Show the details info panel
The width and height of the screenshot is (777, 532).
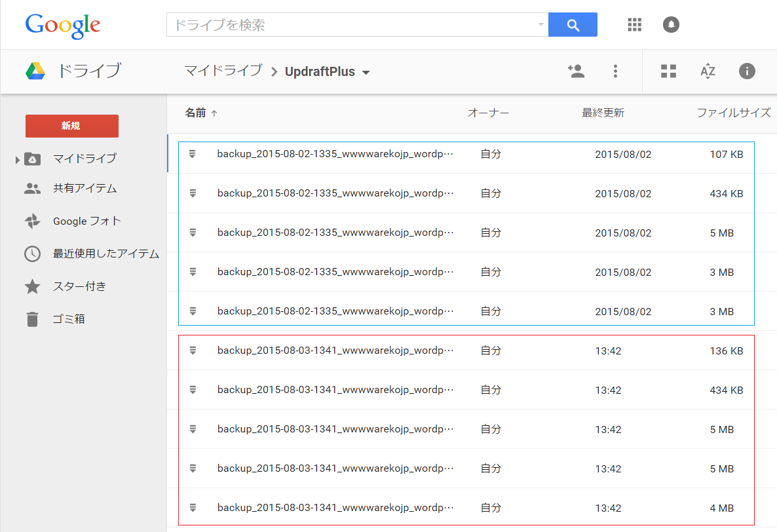pos(747,71)
